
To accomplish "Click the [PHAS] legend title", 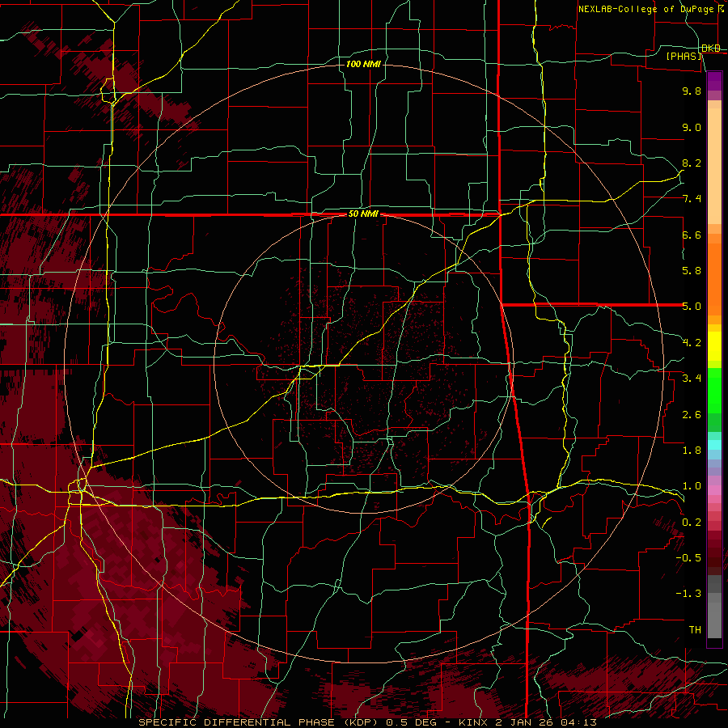I will pyautogui.click(x=684, y=56).
